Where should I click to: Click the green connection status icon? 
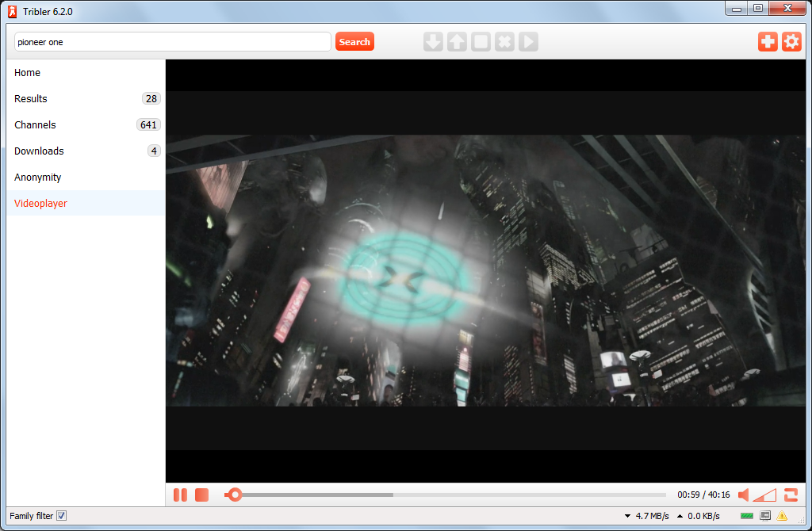(x=747, y=515)
